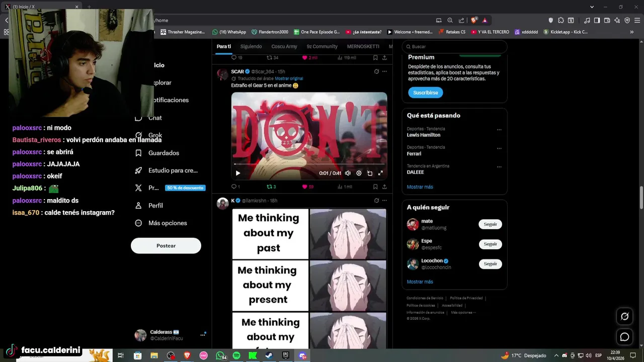
Task: Follow the user 'Locochon'
Action: [x=490, y=263]
